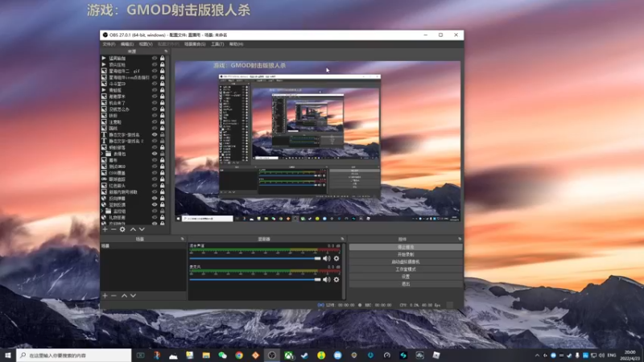Toggle lock on 静态文字-游戏名 source
The height and width of the screenshot is (362, 644).
(x=163, y=134)
